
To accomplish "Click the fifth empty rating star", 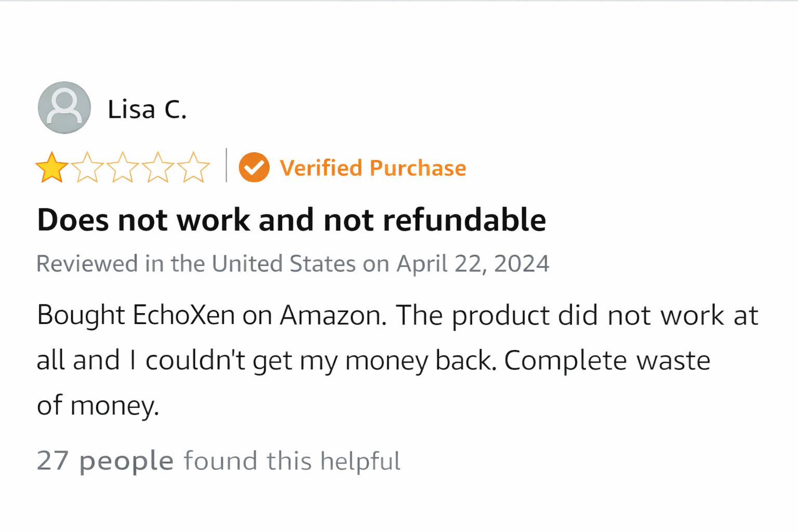I will (x=193, y=168).
